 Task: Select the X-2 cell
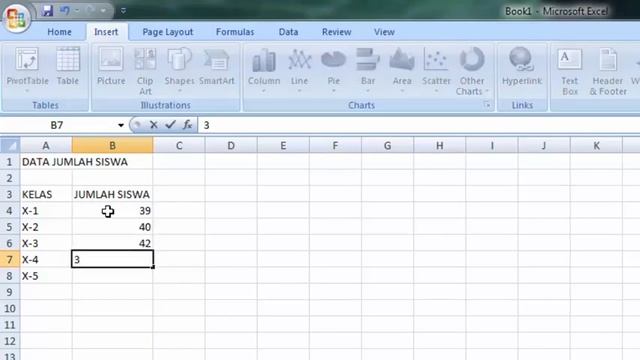pos(46,227)
